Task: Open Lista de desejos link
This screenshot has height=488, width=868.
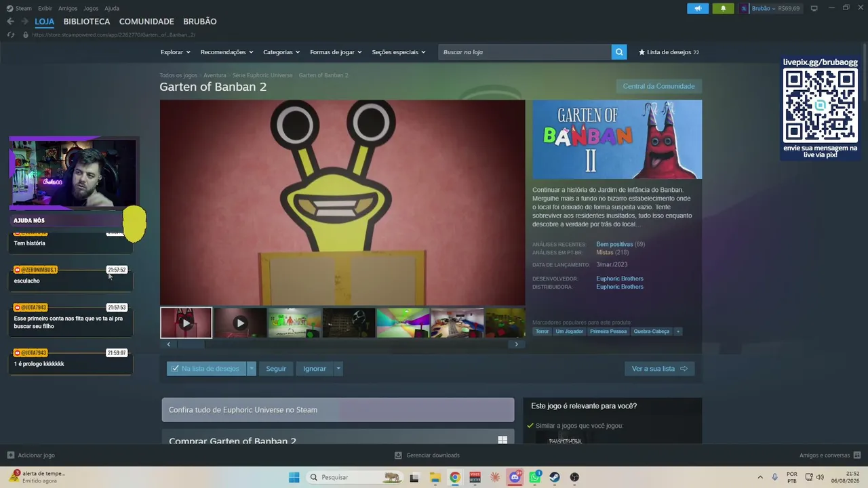Action: pyautogui.click(x=669, y=52)
